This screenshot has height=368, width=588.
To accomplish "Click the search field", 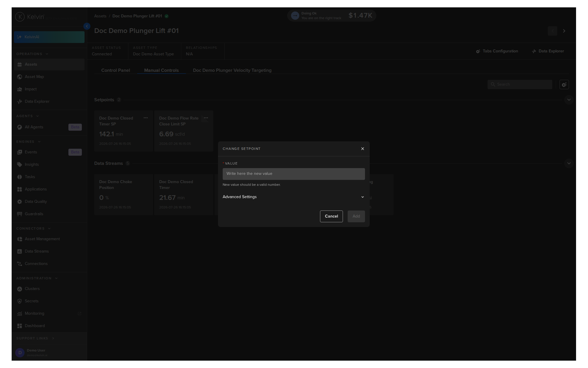I will click(x=520, y=85).
